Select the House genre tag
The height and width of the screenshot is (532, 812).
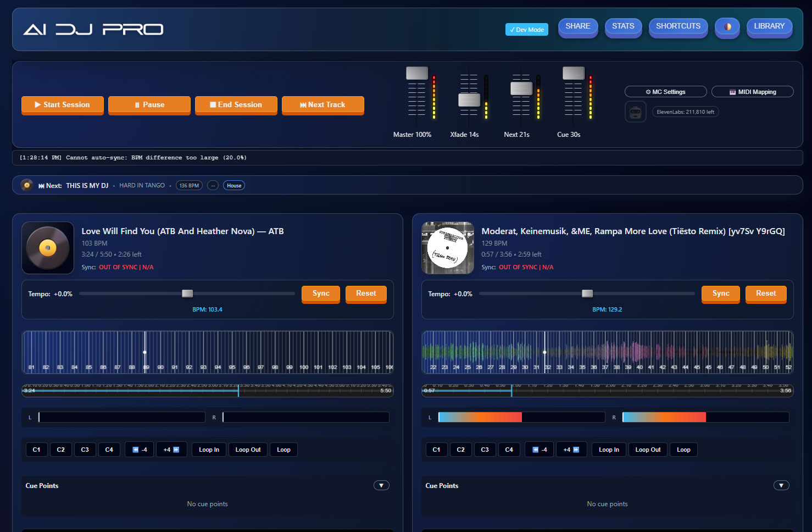click(x=234, y=186)
